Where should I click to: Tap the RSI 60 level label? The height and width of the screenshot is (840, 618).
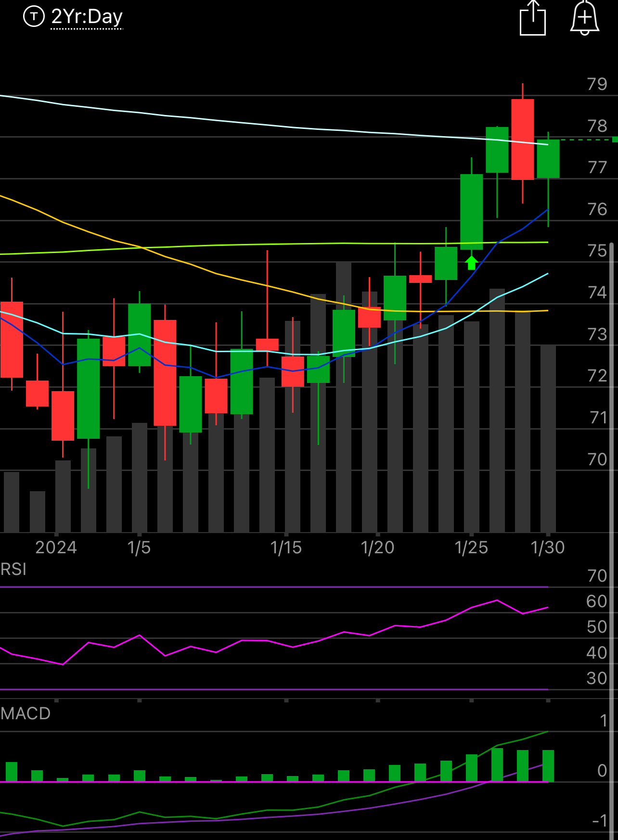tap(597, 601)
